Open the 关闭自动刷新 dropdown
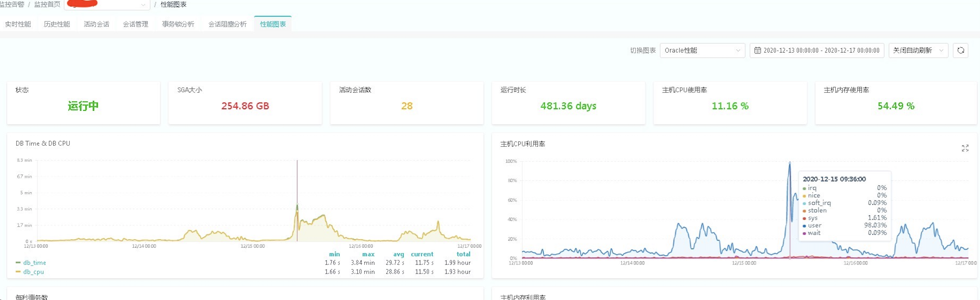This screenshot has width=980, height=300. click(x=918, y=50)
